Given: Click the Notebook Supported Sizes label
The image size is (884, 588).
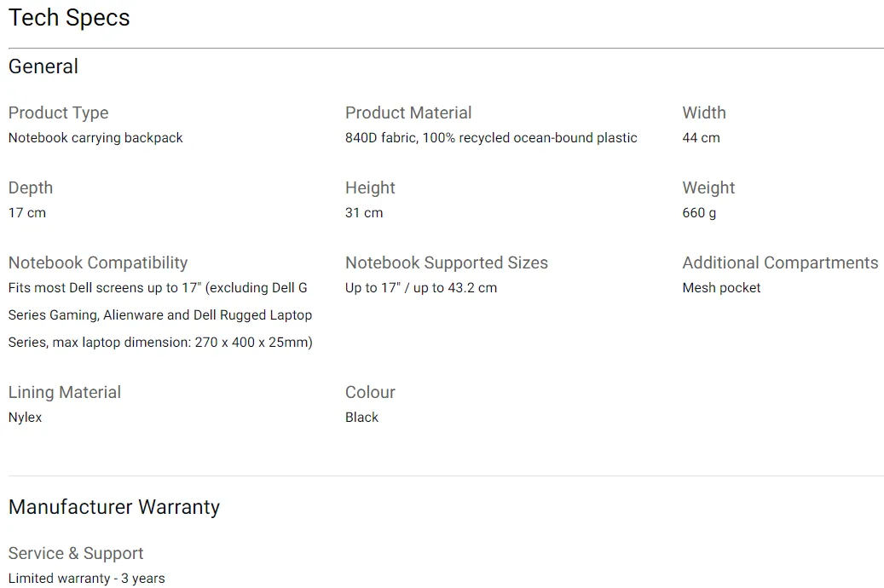Looking at the screenshot, I should (447, 262).
